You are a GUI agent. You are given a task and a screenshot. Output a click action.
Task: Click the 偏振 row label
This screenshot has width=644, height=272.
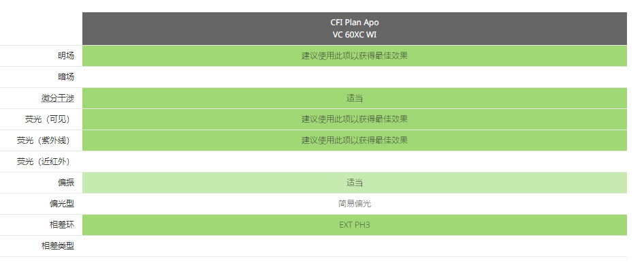pyautogui.click(x=66, y=183)
